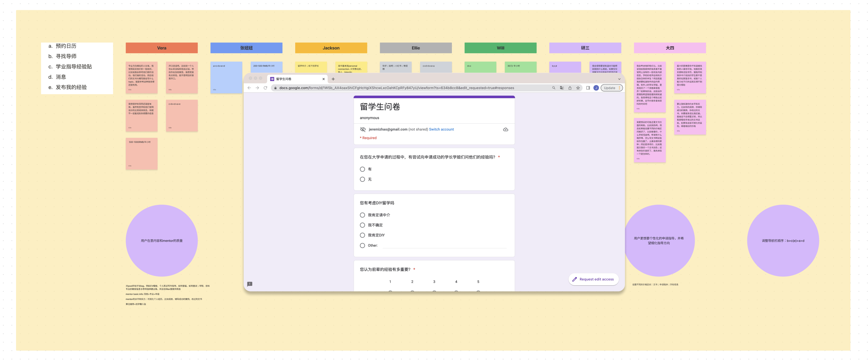868x363 pixels.
Task: Open the Update browser menu
Action: point(611,88)
